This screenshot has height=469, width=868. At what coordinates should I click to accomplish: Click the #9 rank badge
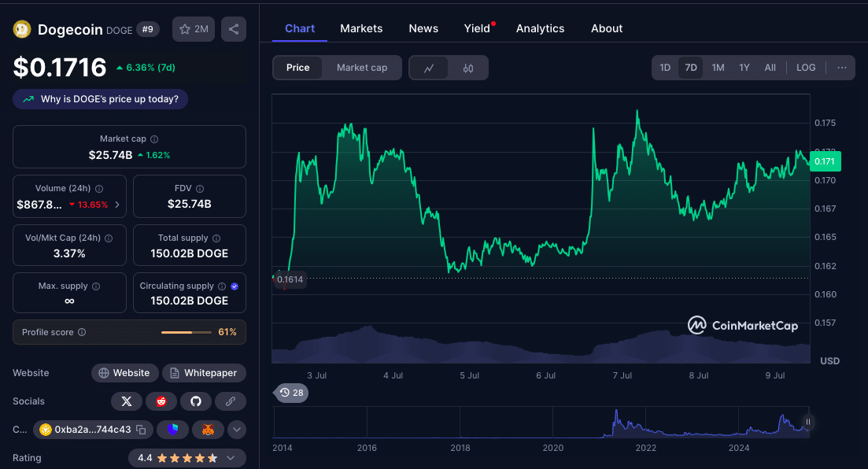148,29
